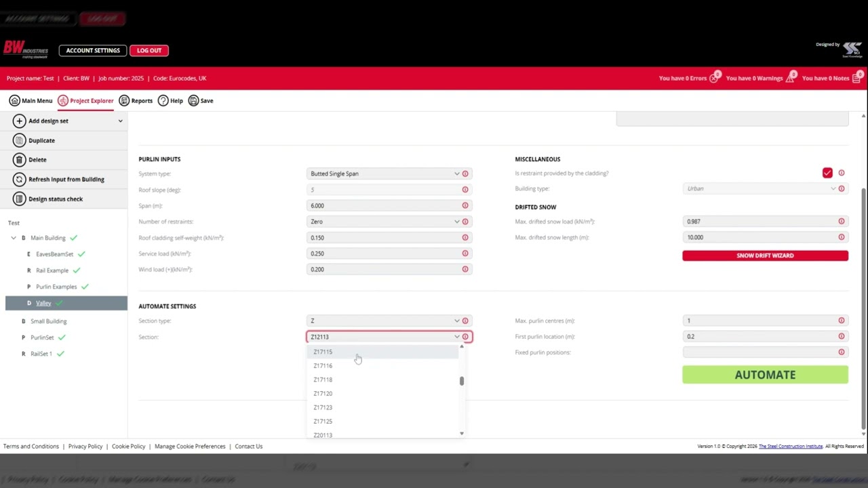Open Privacy Policy link

click(85, 446)
